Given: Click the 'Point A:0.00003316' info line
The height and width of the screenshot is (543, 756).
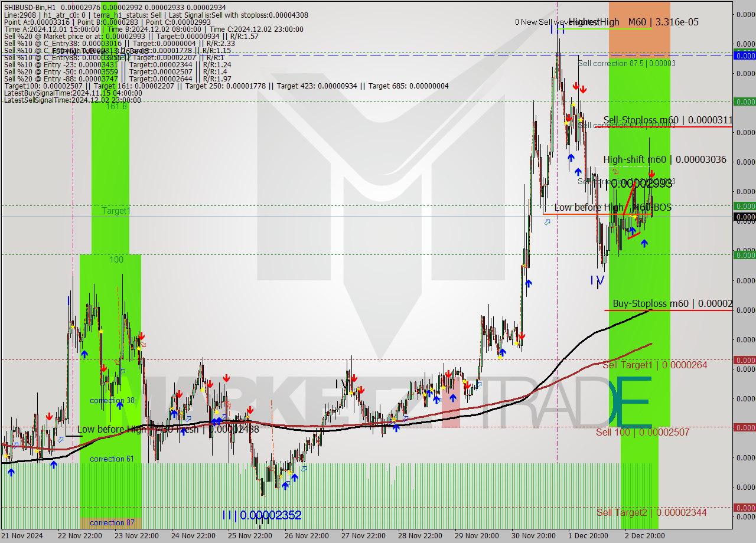Looking at the screenshot, I should click(x=107, y=21).
